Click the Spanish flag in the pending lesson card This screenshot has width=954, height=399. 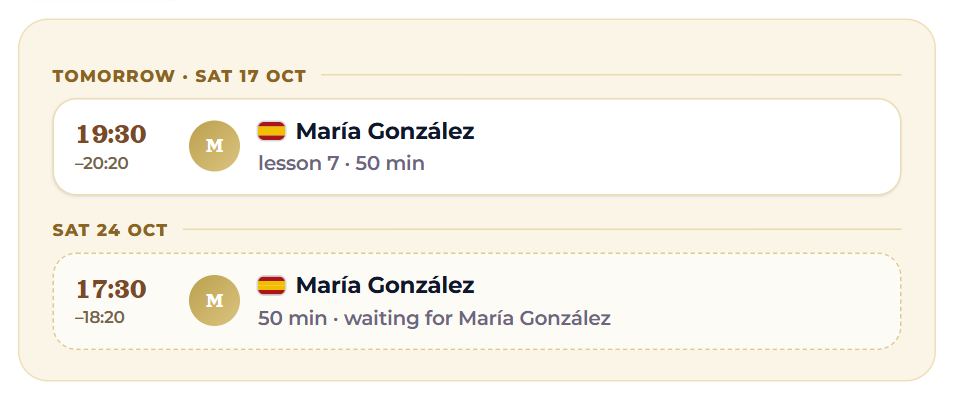click(x=271, y=285)
